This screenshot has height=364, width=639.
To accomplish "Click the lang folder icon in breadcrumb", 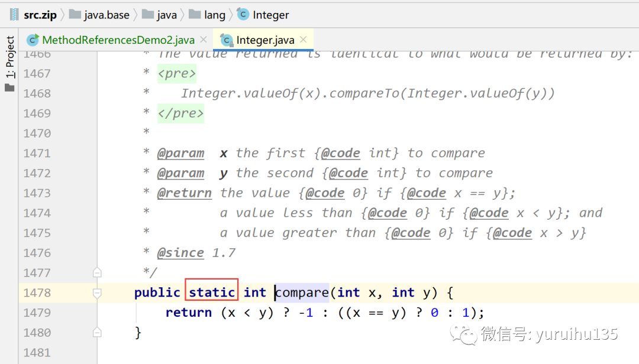I will 195,15.
